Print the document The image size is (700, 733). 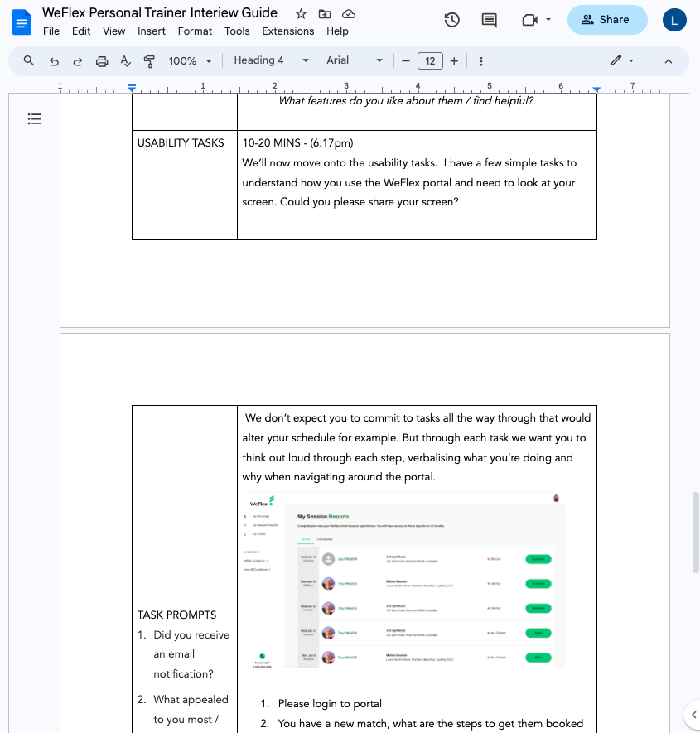click(101, 61)
